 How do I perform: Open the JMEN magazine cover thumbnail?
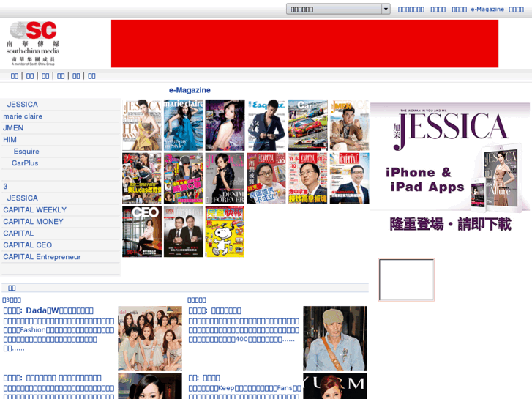point(349,125)
